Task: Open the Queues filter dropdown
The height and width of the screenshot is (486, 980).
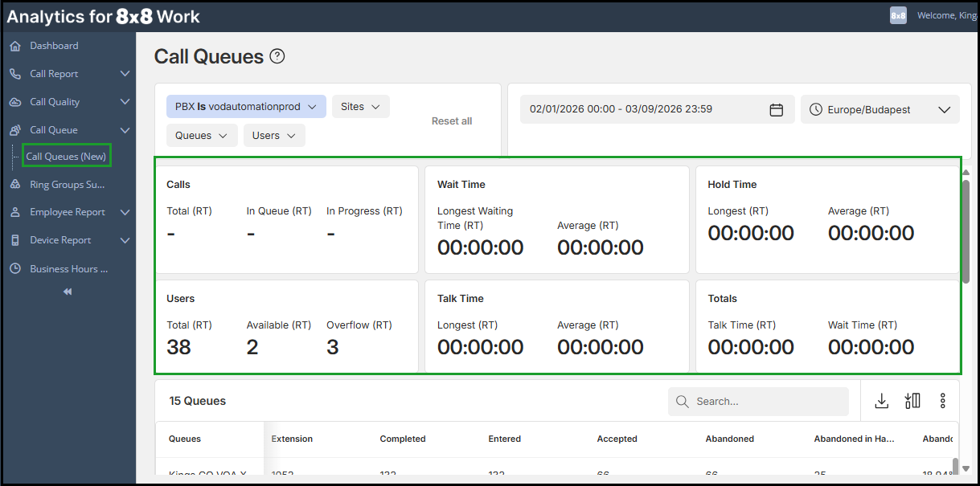Action: 201,136
